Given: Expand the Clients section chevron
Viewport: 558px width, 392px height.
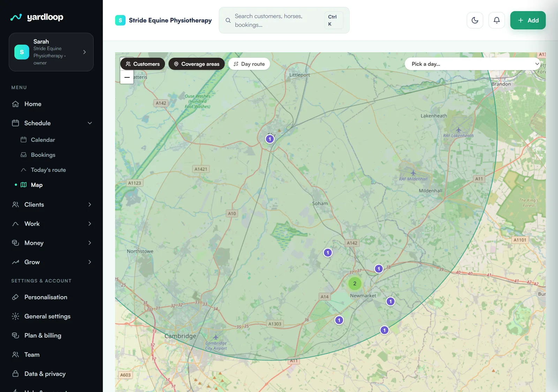Looking at the screenshot, I should [x=90, y=205].
